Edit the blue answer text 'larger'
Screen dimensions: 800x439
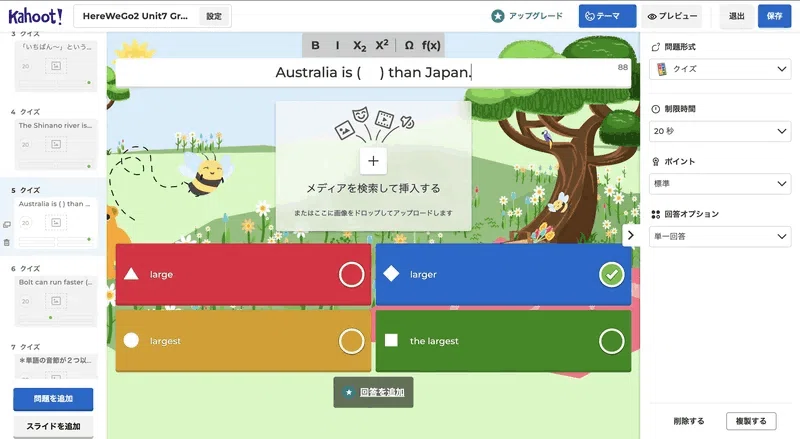pyautogui.click(x=423, y=275)
